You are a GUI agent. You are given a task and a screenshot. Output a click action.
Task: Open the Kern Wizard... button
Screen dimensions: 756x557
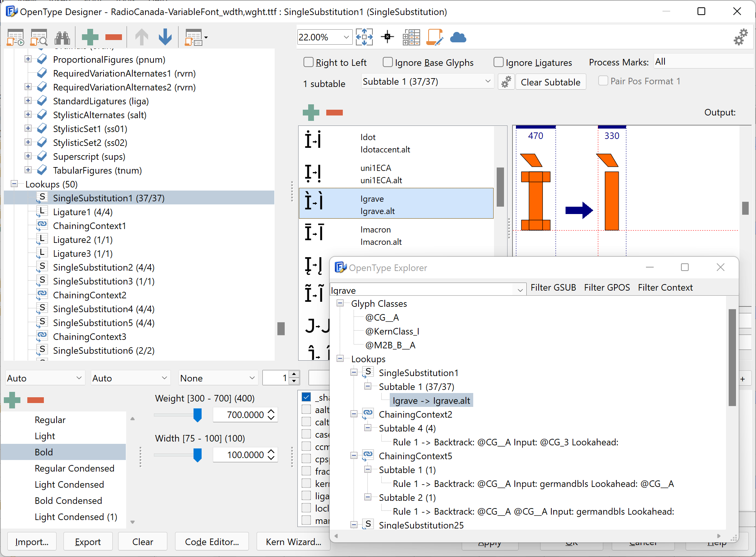(294, 542)
